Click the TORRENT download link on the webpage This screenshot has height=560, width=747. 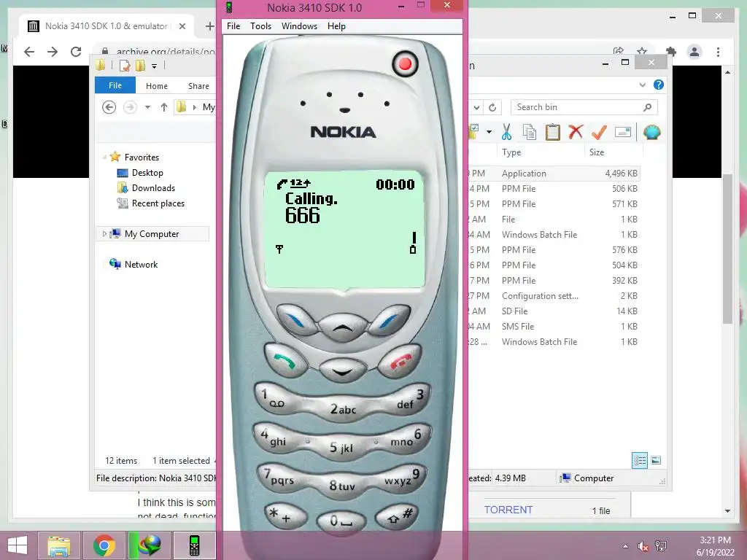(508, 510)
